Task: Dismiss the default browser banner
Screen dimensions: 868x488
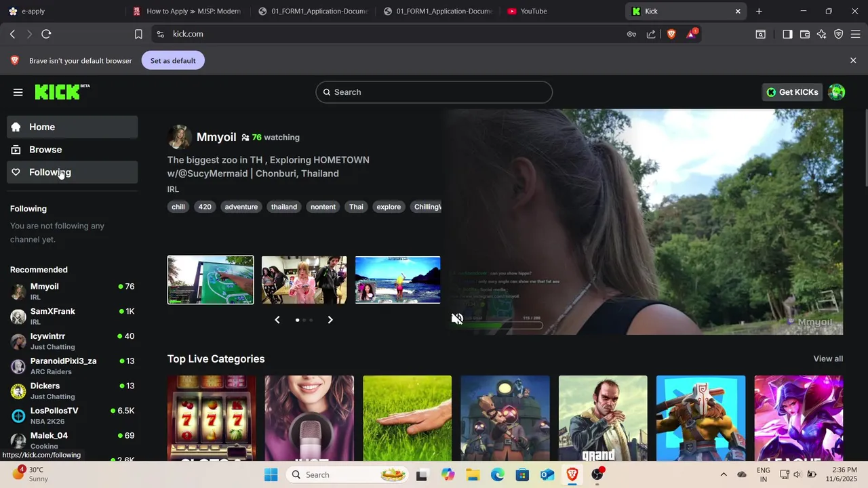Action: tap(853, 60)
